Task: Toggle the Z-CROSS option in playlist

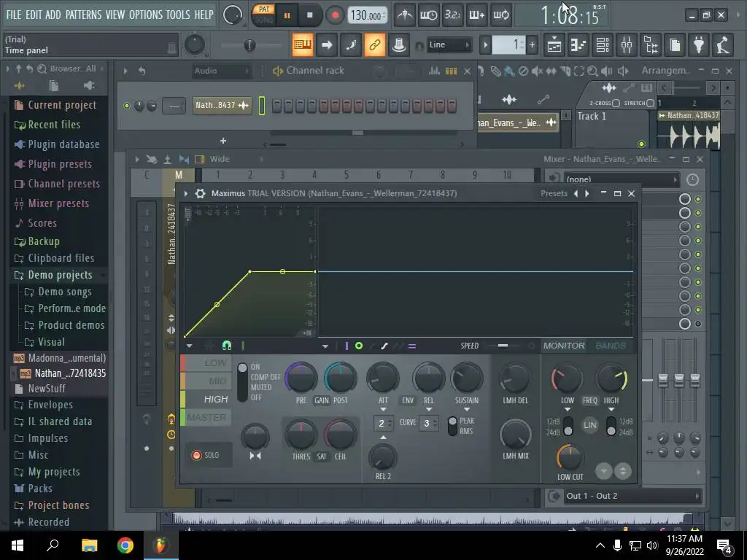Action: pos(616,103)
